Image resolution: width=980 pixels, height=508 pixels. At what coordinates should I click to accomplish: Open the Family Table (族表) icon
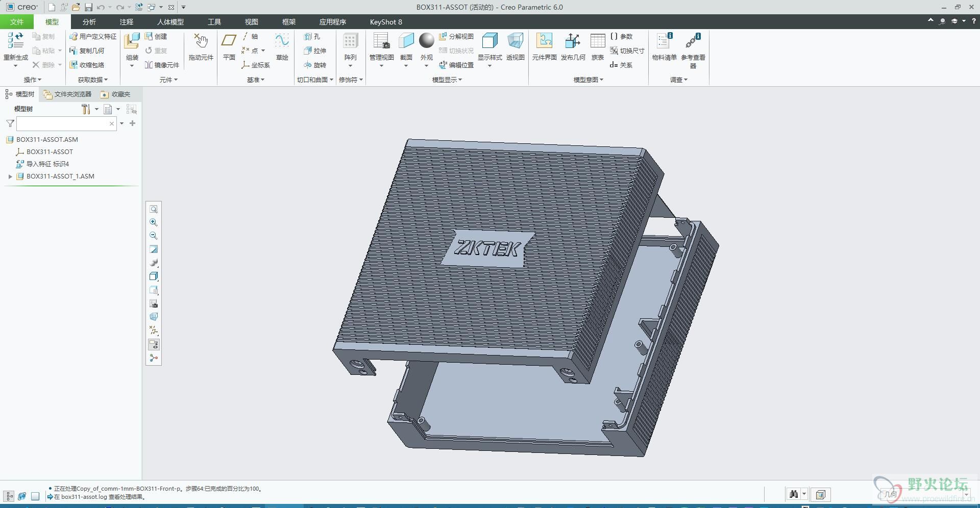[598, 41]
